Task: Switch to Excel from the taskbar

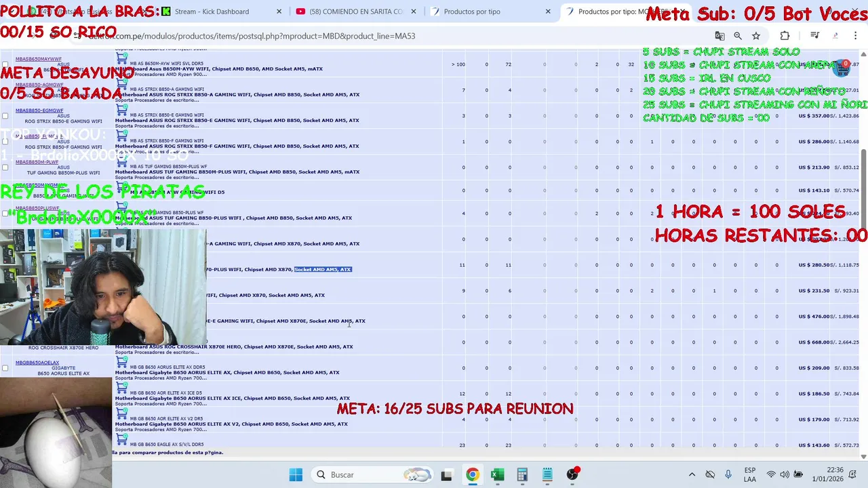Action: pyautogui.click(x=497, y=474)
